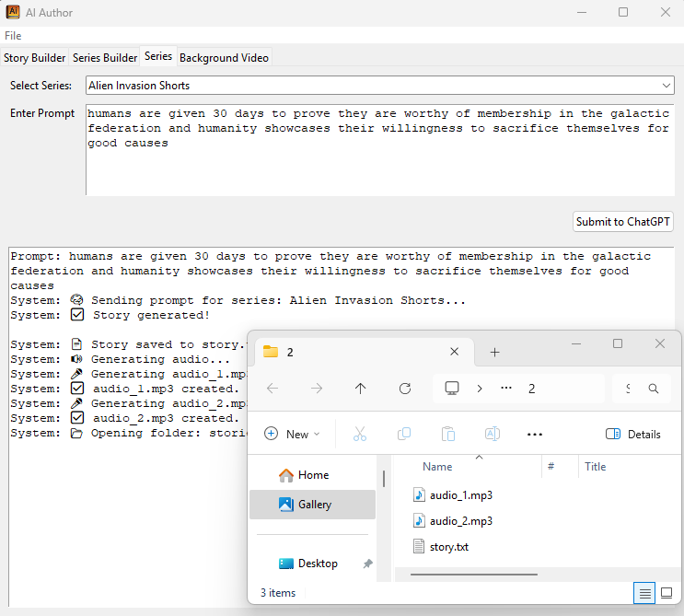The image size is (684, 616).
Task: Click the audio_2.mp3 music file icon
Action: (x=419, y=520)
